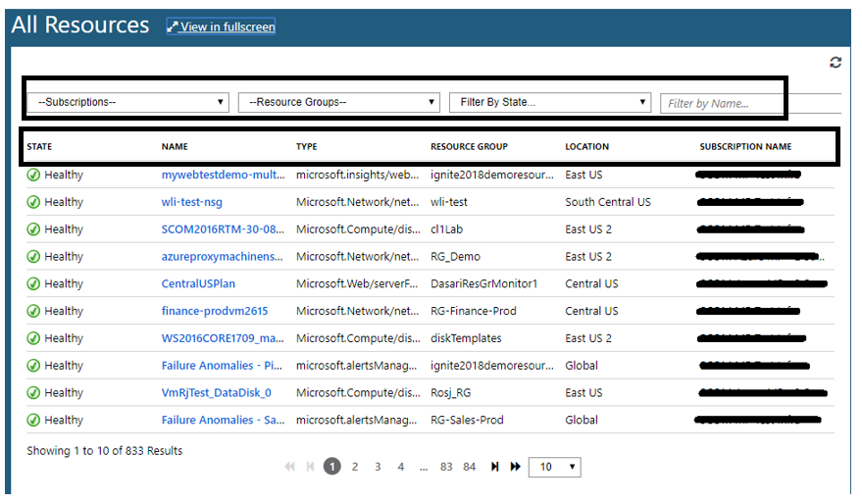Image resolution: width=862 pixels, height=504 pixels.
Task: Go to the first page icon
Action: pos(289,467)
